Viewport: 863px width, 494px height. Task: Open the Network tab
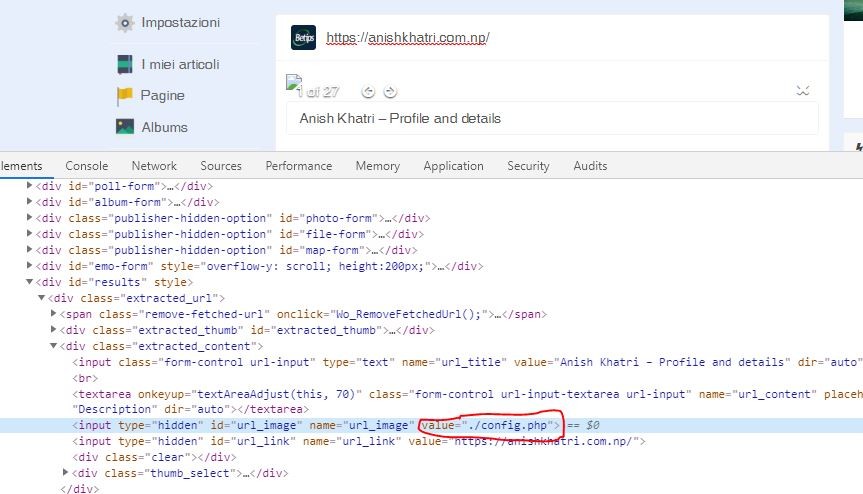click(154, 166)
